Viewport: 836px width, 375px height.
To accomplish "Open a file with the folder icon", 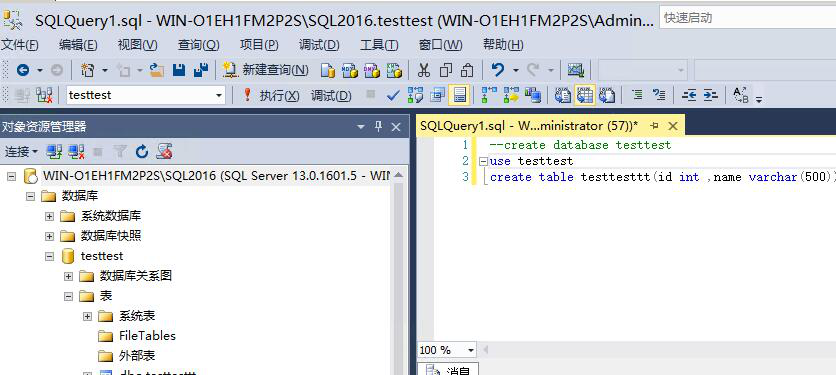I will [156, 70].
